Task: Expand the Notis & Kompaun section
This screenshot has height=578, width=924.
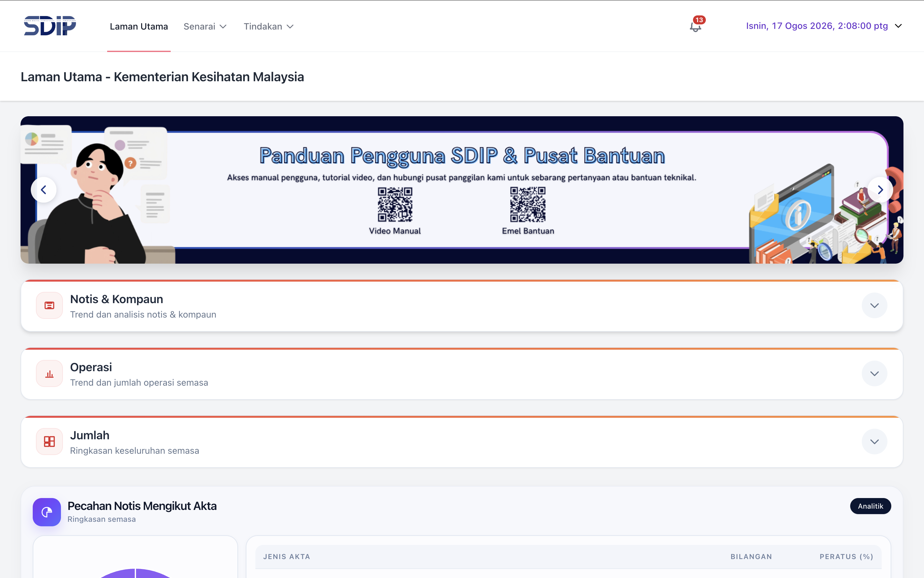Action: (x=874, y=305)
